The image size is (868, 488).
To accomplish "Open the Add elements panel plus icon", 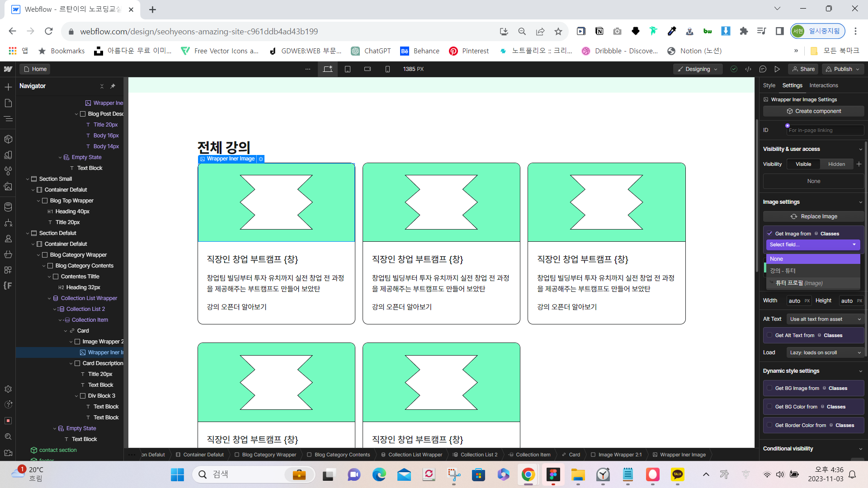I will pyautogui.click(x=8, y=87).
